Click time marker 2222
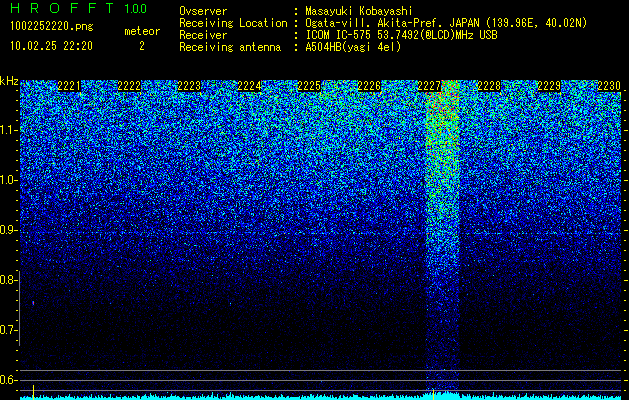The height and width of the screenshot is (400, 629). pos(129,86)
